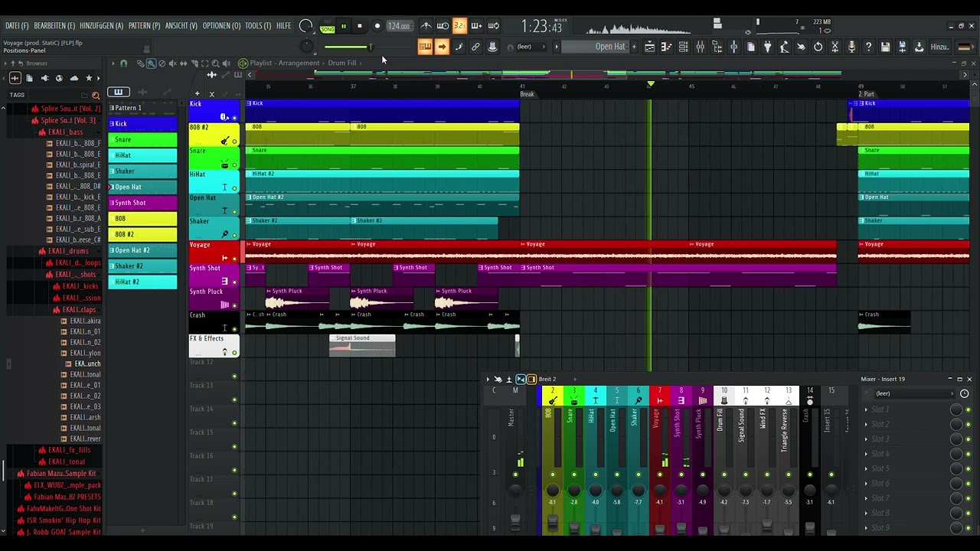Select the playlist magnet snap icon

tap(123, 64)
